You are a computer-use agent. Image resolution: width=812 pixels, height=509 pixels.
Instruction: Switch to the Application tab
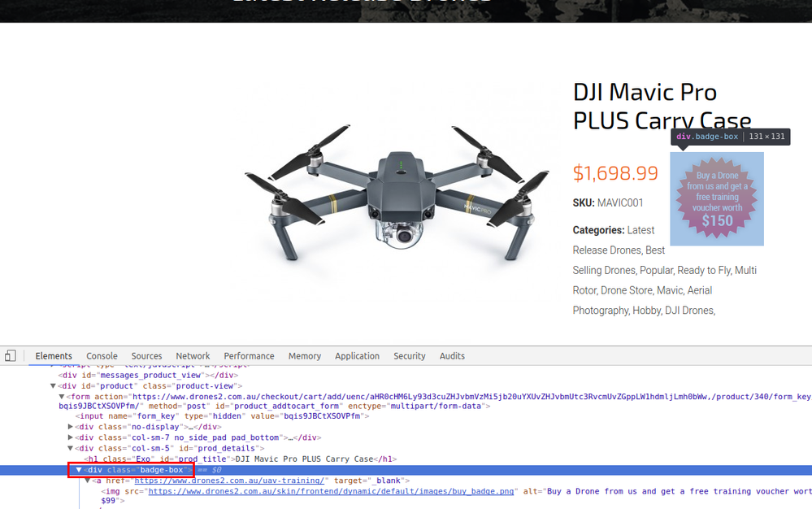(x=357, y=356)
